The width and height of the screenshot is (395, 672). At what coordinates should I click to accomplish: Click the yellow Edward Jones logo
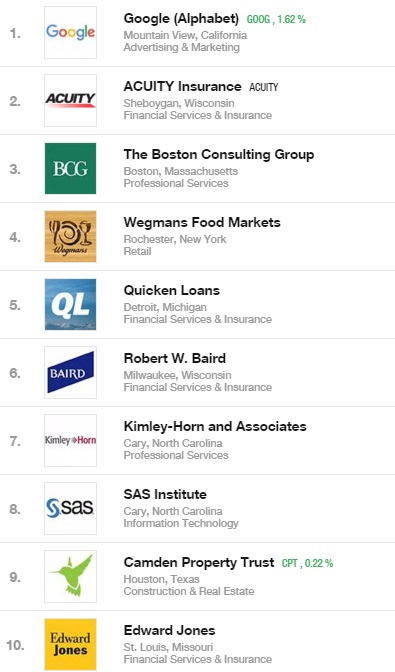[x=70, y=644]
